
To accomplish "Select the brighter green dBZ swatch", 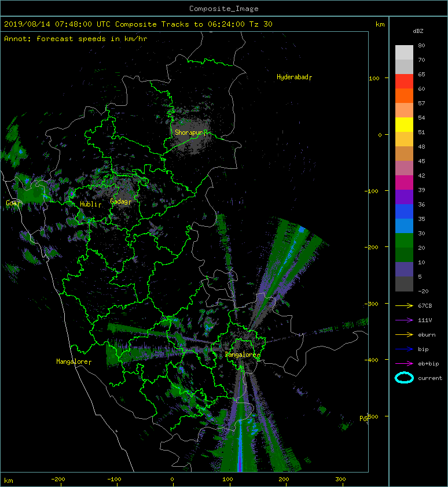I will [x=404, y=240].
